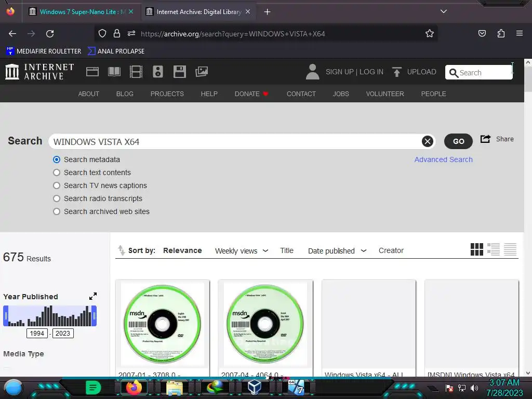Open the Internet Archive Audio speaker icon
The height and width of the screenshot is (399, 532).
(x=158, y=72)
